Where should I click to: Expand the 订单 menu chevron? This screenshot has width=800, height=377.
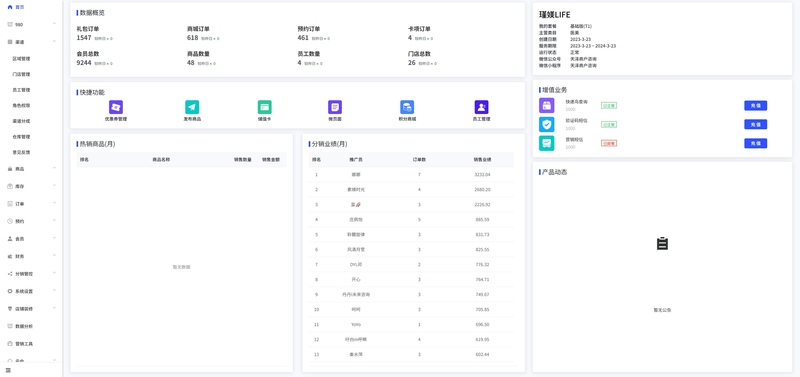point(54,203)
